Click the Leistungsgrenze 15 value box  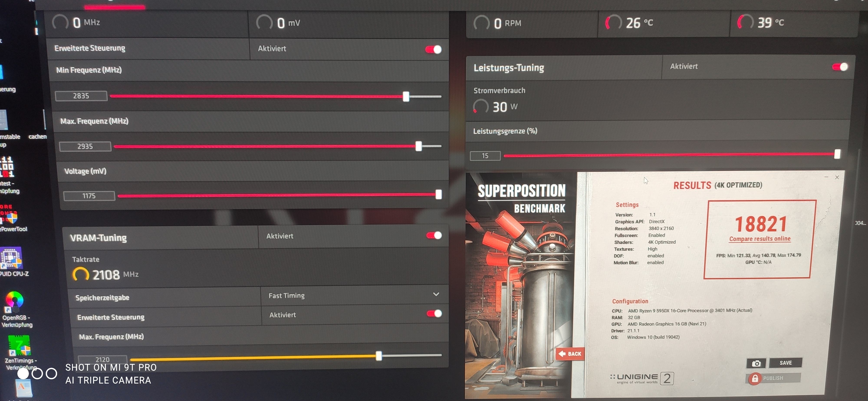[485, 156]
